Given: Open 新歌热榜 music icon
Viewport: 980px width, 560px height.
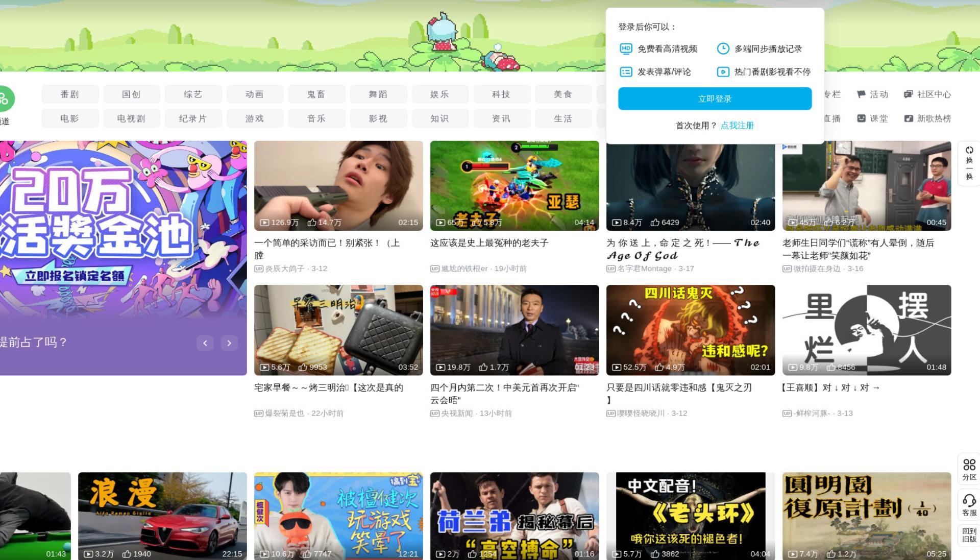Looking at the screenshot, I should click(908, 118).
